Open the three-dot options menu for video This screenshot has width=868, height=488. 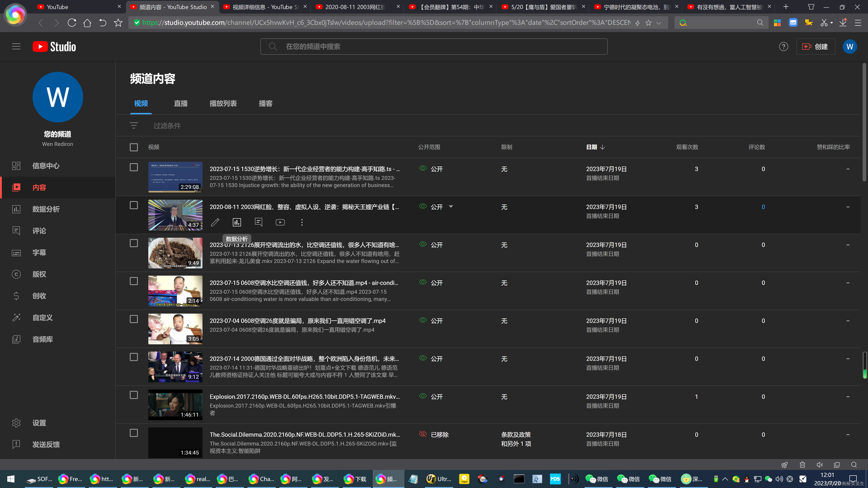[302, 222]
